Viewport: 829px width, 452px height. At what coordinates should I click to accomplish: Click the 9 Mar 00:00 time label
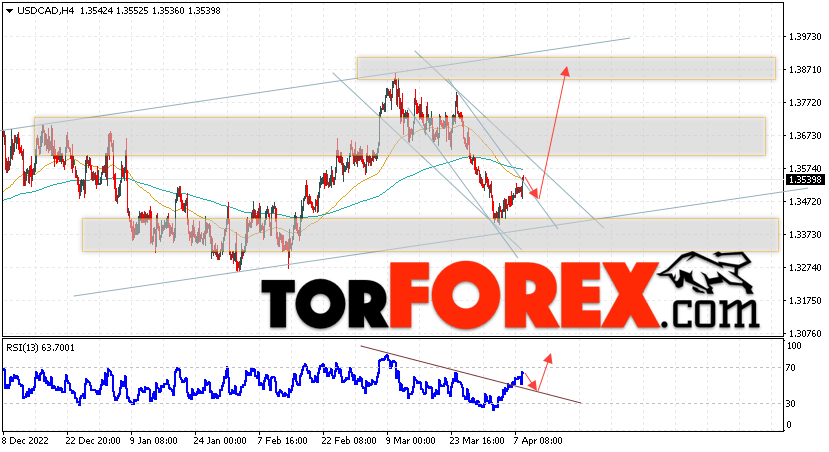(x=411, y=440)
